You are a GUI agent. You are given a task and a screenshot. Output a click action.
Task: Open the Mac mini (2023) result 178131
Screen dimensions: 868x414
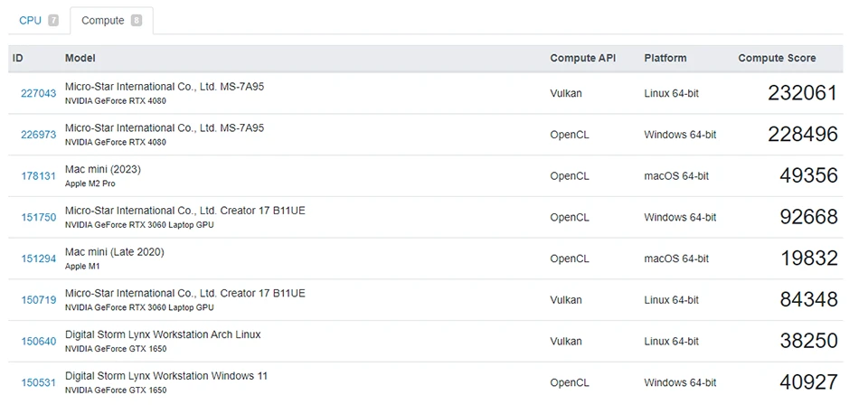(38, 176)
